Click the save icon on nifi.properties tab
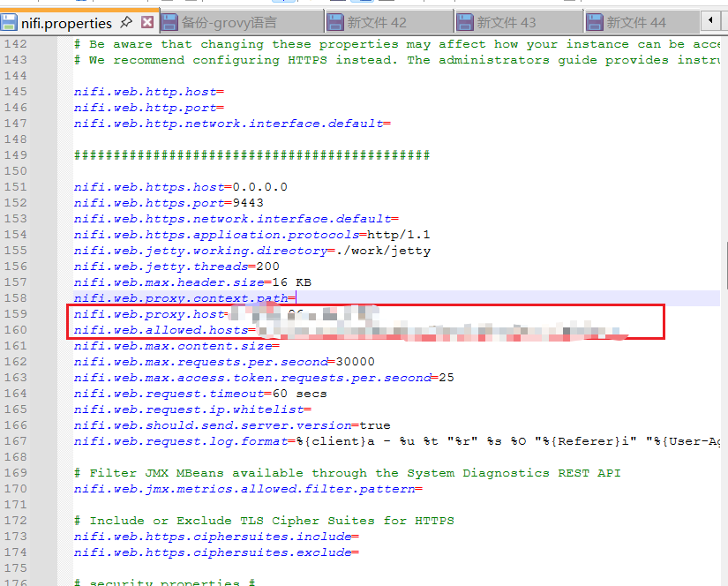The image size is (728, 586). pos(9,22)
